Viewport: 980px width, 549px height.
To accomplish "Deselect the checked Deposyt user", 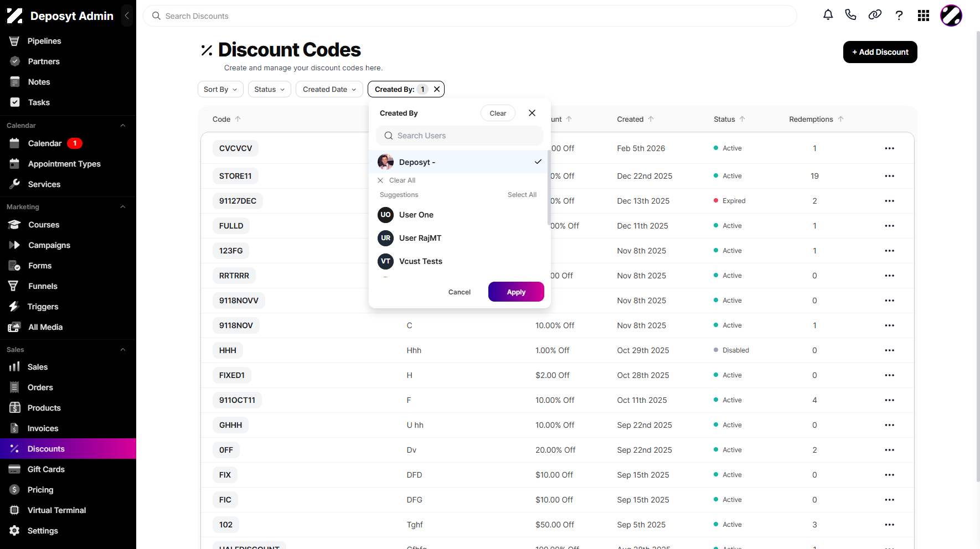I will click(x=460, y=162).
